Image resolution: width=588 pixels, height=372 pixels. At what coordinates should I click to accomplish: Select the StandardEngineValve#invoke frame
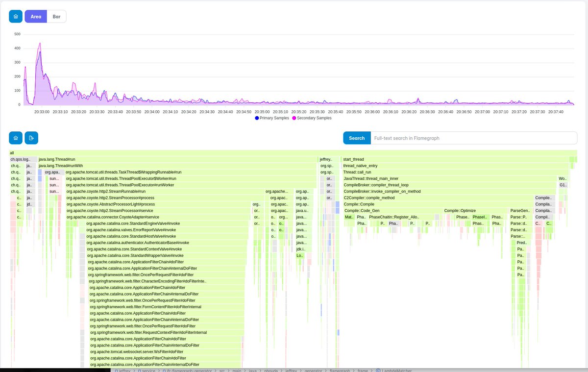[167, 223]
